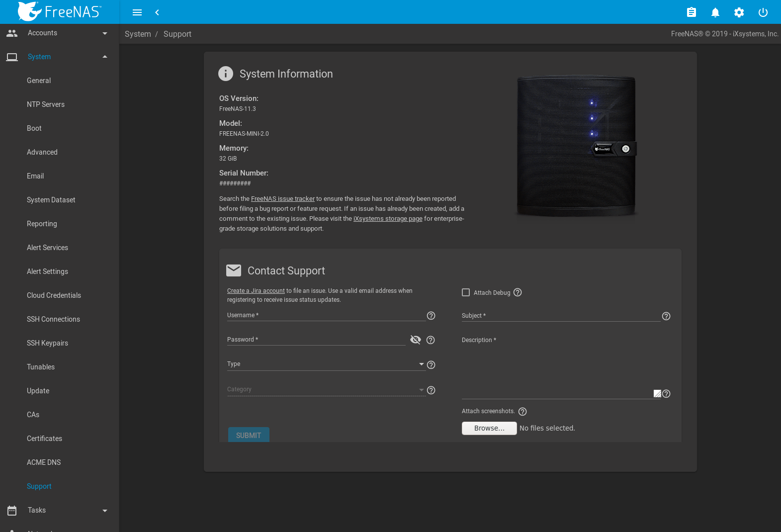Expand the Tasks sidebar section

click(60, 510)
